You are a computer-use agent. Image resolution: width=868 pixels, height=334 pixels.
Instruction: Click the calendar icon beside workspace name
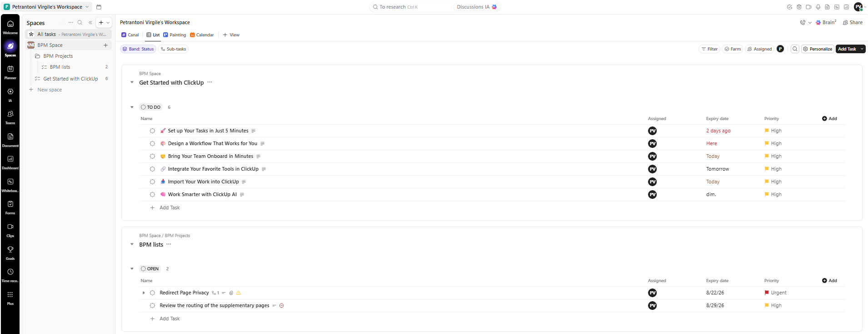coord(99,7)
